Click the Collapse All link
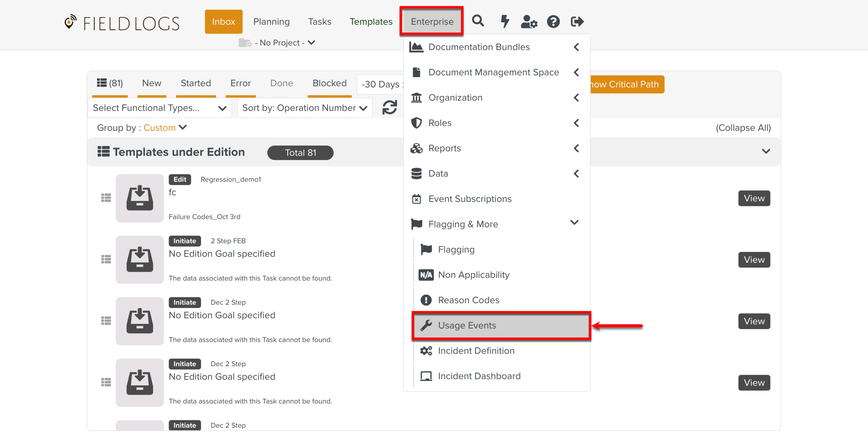This screenshot has height=440, width=868. 743,128
